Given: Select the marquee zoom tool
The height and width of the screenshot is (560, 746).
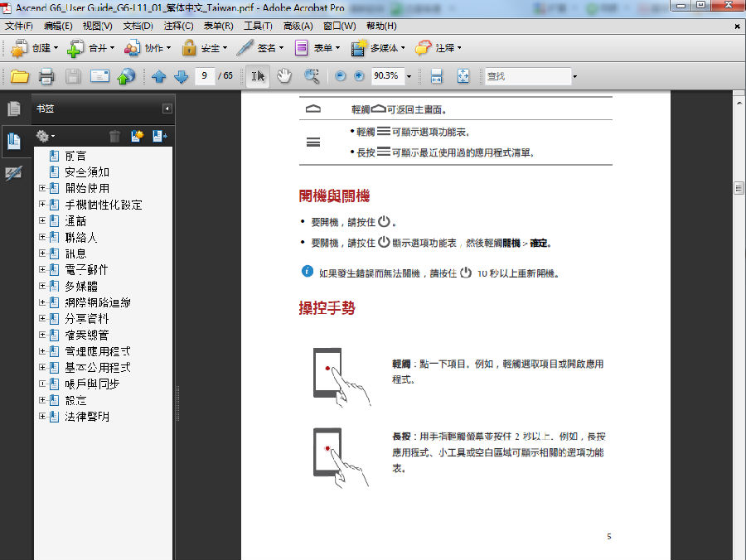Looking at the screenshot, I should [312, 76].
